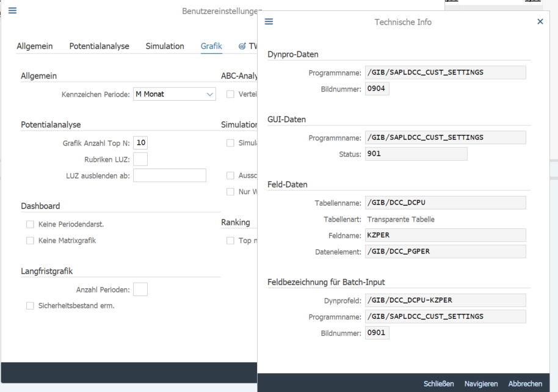Click the Feldname field showing KZPER
Viewport: 558px width, 392px height.
(445, 235)
